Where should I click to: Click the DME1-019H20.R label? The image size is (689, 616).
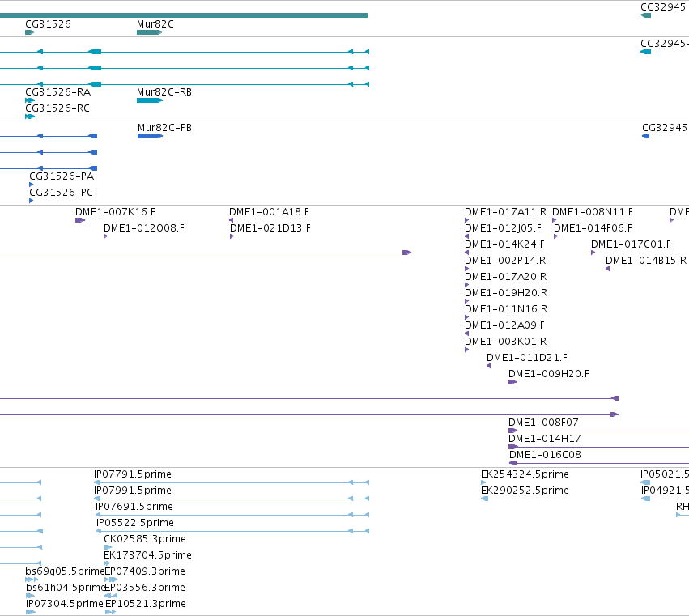pos(506,294)
